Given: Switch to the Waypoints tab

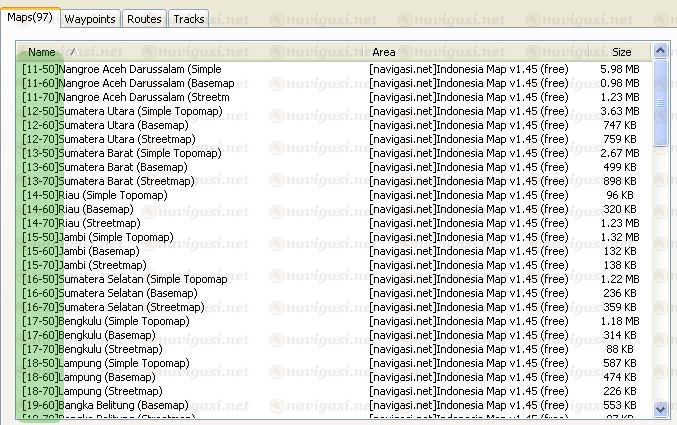Looking at the screenshot, I should (91, 19).
